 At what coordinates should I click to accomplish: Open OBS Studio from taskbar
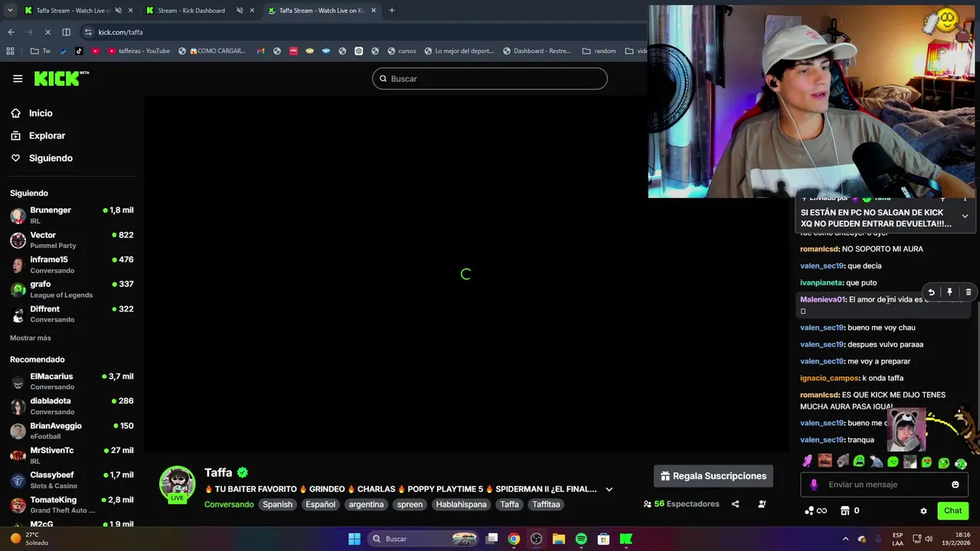coord(536,539)
